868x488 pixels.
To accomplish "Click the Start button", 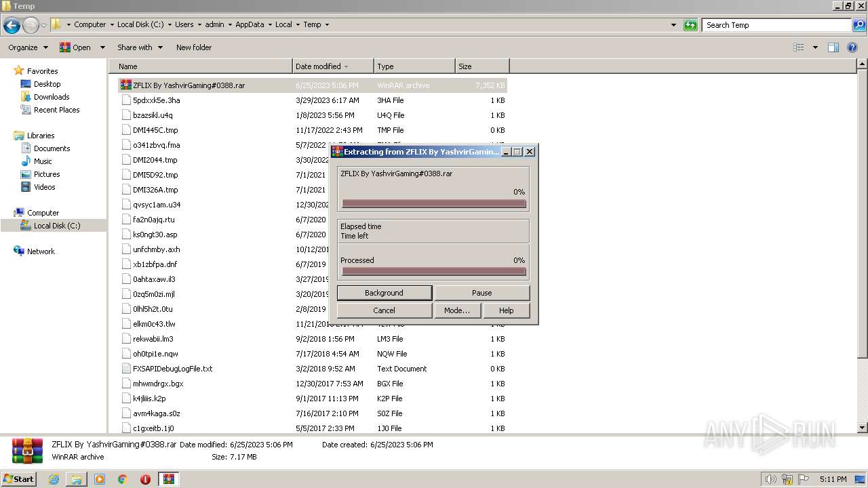I will tap(19, 479).
